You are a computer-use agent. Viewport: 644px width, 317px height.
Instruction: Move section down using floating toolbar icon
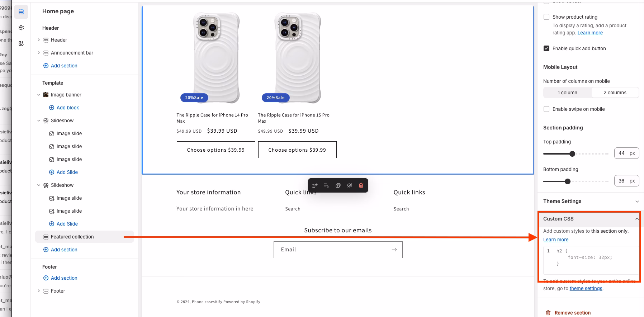(326, 185)
